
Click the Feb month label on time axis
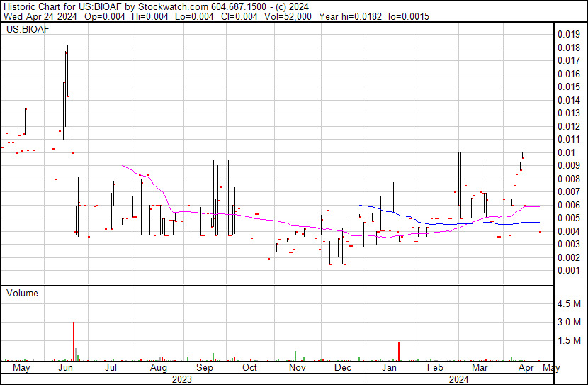point(435,367)
